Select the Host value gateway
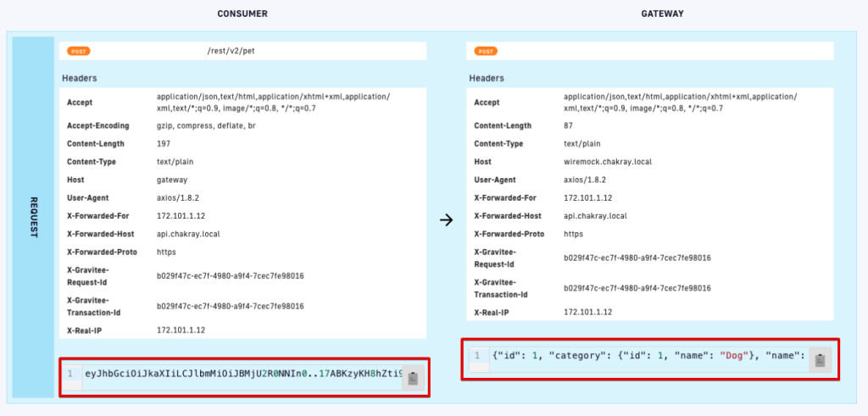This screenshot has width=868, height=416. (172, 180)
